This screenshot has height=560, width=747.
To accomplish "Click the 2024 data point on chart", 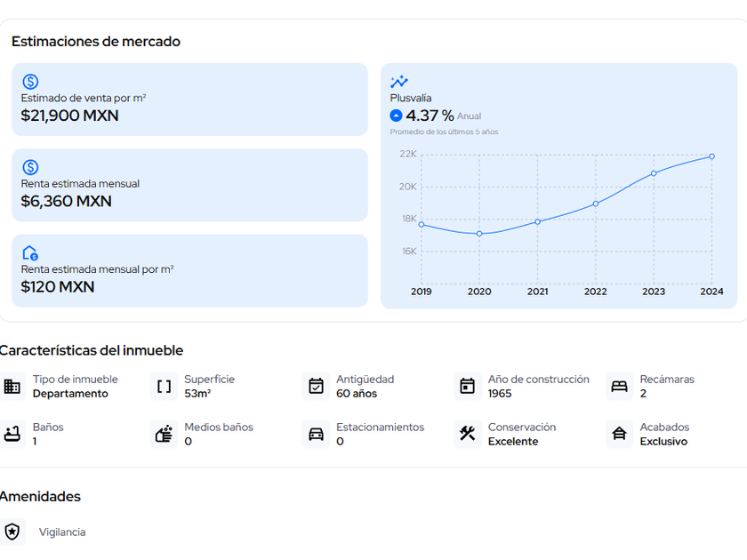I will point(711,156).
